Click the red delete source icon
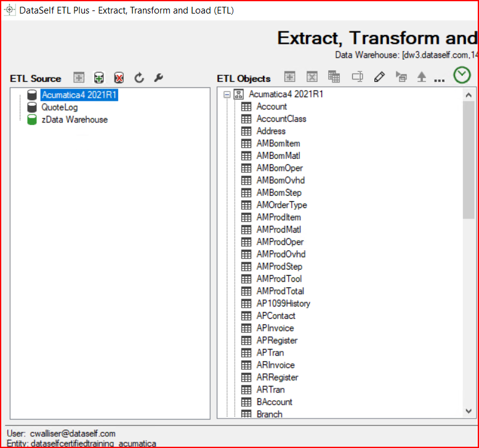Image resolution: width=479 pixels, height=448 pixels. tap(119, 78)
